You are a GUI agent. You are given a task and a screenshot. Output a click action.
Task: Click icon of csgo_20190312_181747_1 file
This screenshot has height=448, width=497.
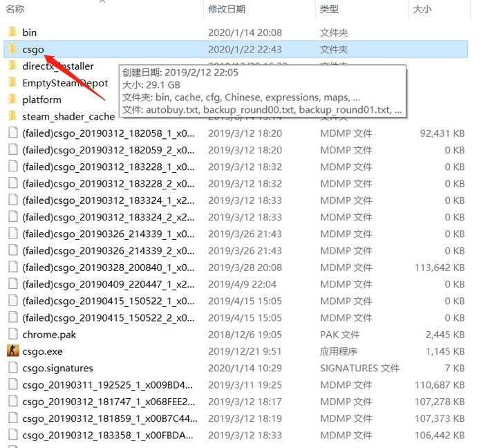13,401
